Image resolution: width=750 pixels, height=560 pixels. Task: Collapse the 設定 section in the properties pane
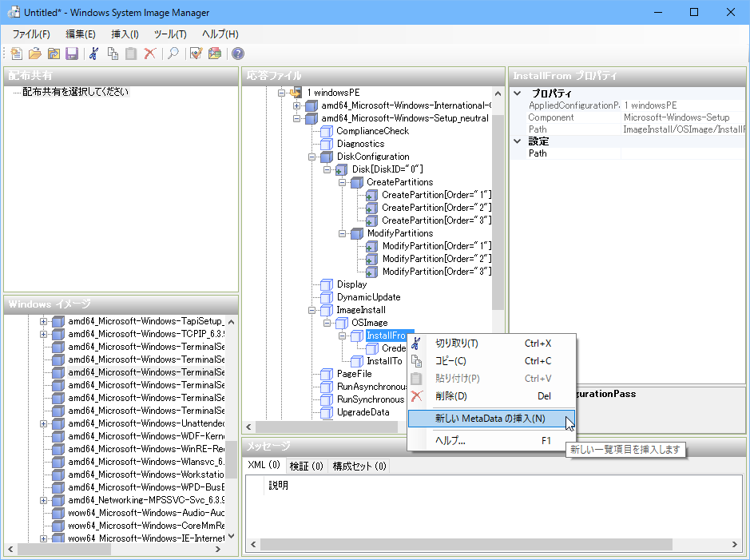pos(518,141)
